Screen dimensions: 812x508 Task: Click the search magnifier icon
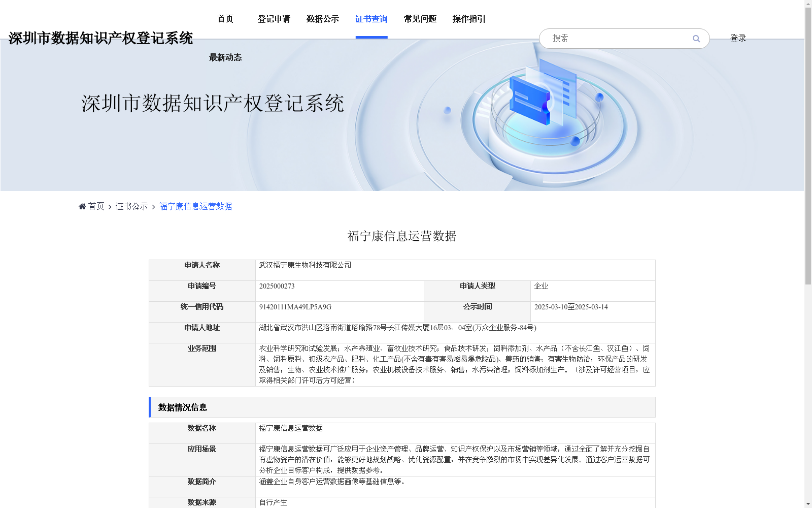(696, 39)
